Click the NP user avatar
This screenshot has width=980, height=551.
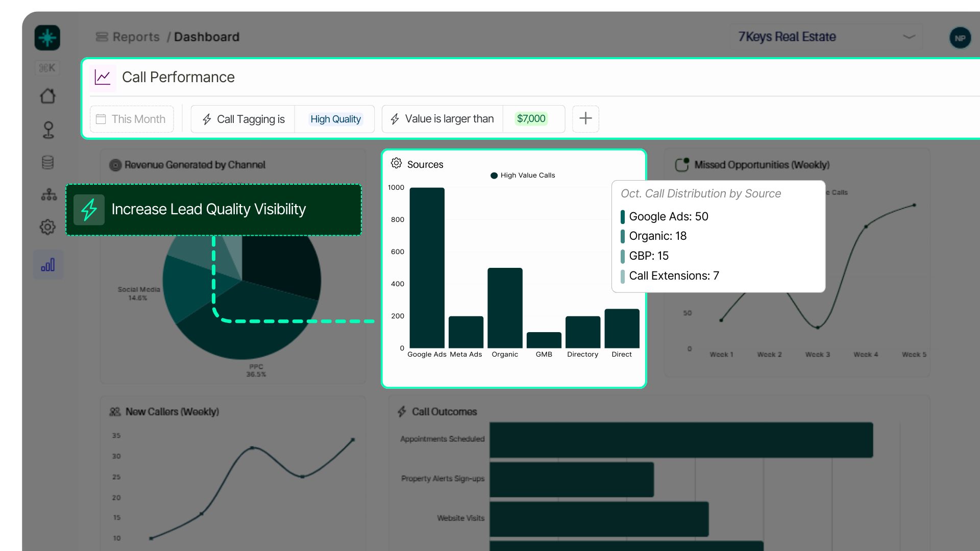tap(960, 38)
